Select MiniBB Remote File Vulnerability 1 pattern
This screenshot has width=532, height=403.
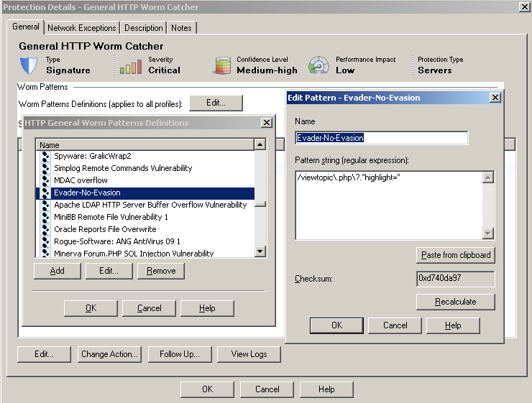click(x=111, y=217)
